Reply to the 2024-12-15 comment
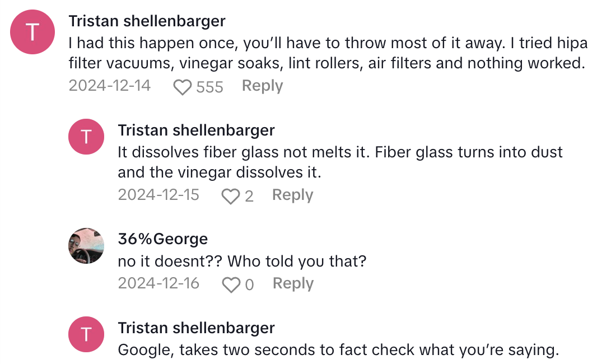 292,195
